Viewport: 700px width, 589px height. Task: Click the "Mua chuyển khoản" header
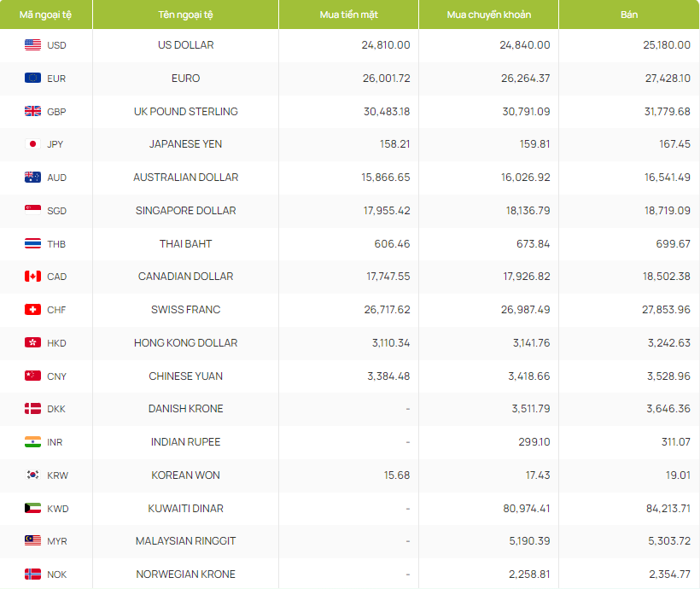click(x=488, y=15)
